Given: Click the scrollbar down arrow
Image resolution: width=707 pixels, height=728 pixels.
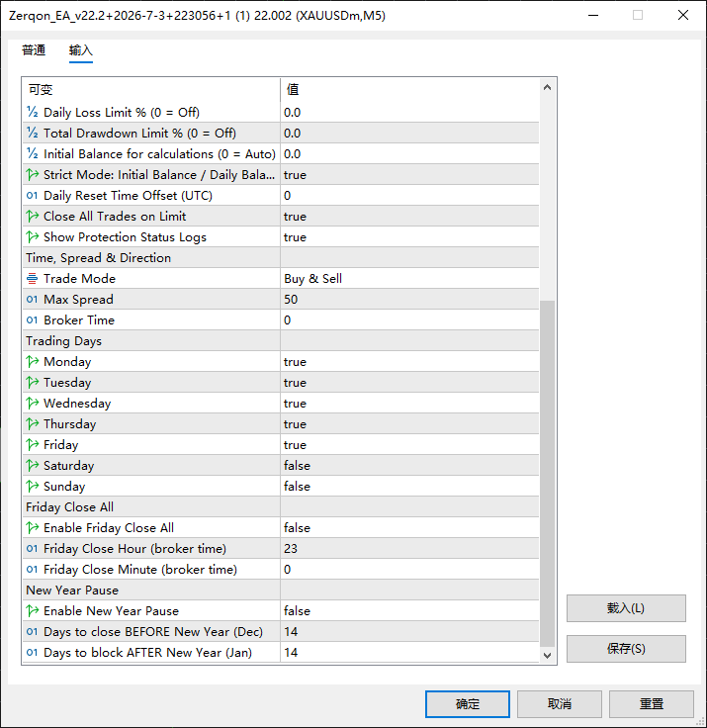Looking at the screenshot, I should [548, 655].
